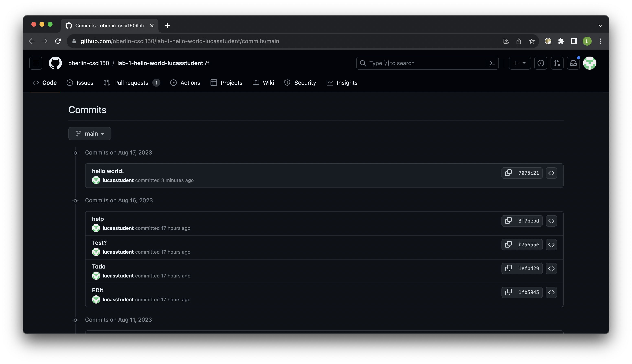View commit hash 7075c21

(x=529, y=173)
